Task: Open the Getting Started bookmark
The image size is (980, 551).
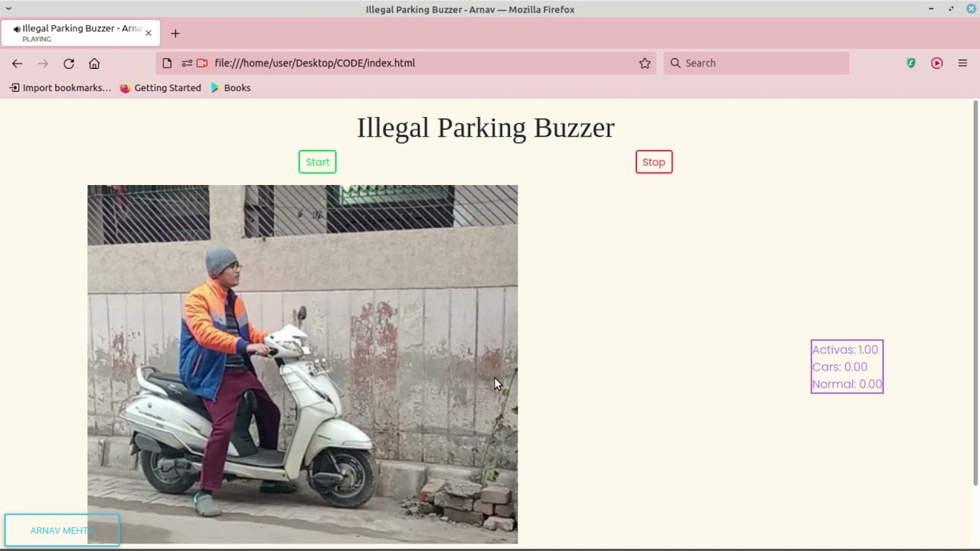Action: pos(161,88)
